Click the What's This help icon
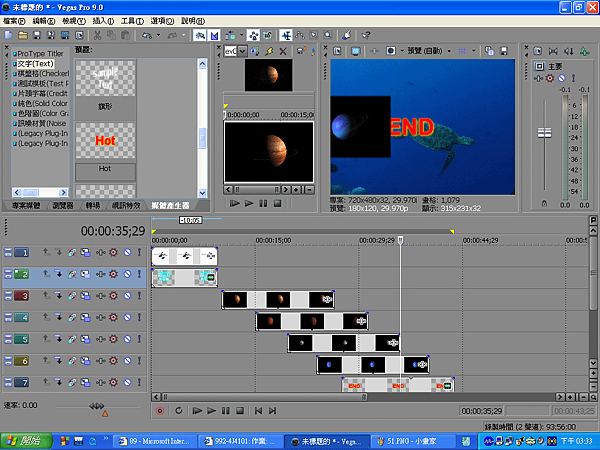Viewport: 600px width, 450px height. (x=366, y=36)
